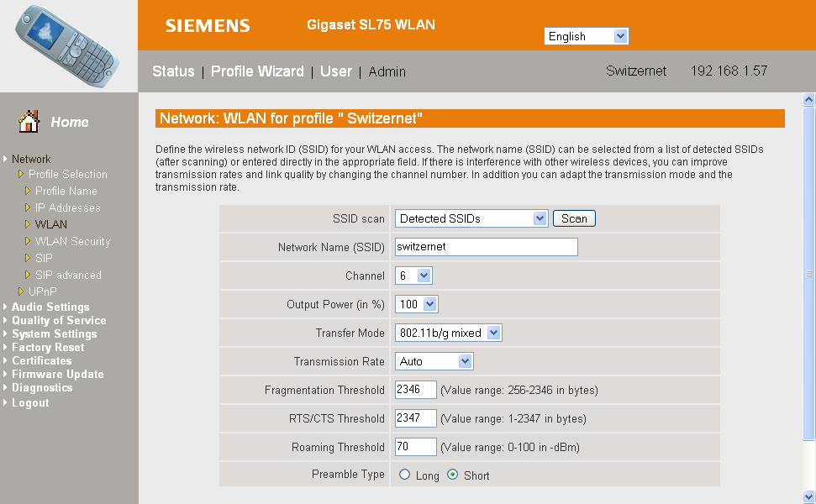
Task: Open the Quality of Service link
Action: (x=59, y=320)
